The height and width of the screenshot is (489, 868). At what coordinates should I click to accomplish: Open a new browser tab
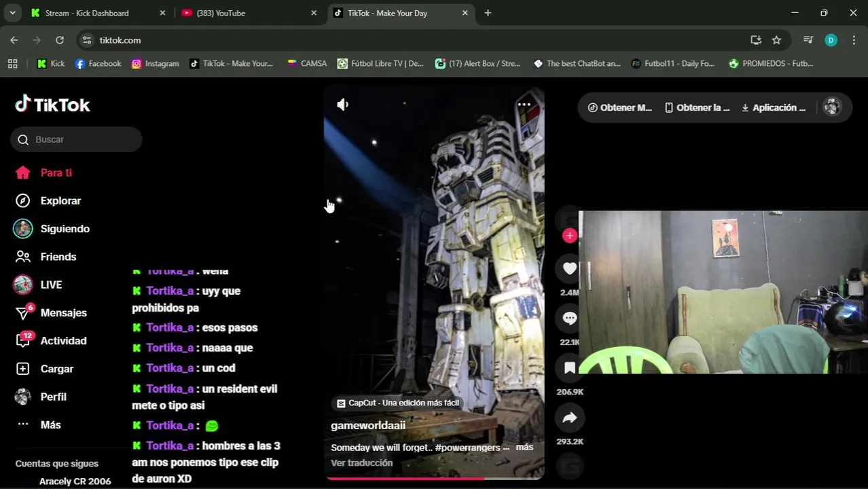click(488, 13)
